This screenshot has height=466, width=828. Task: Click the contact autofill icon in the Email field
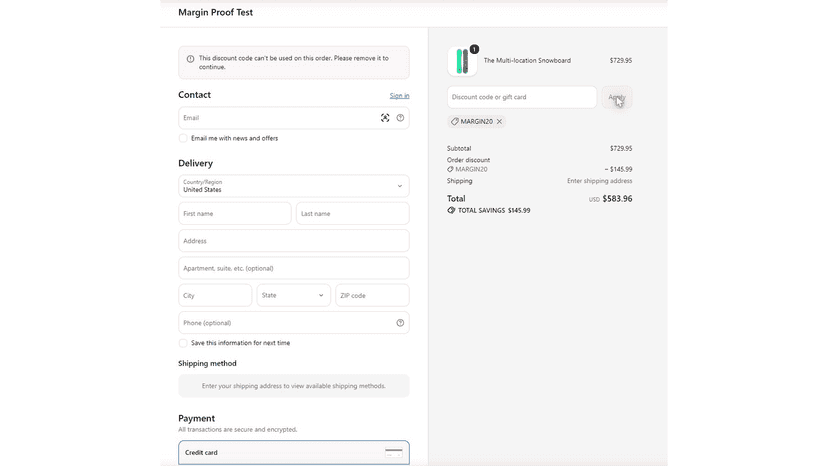385,118
